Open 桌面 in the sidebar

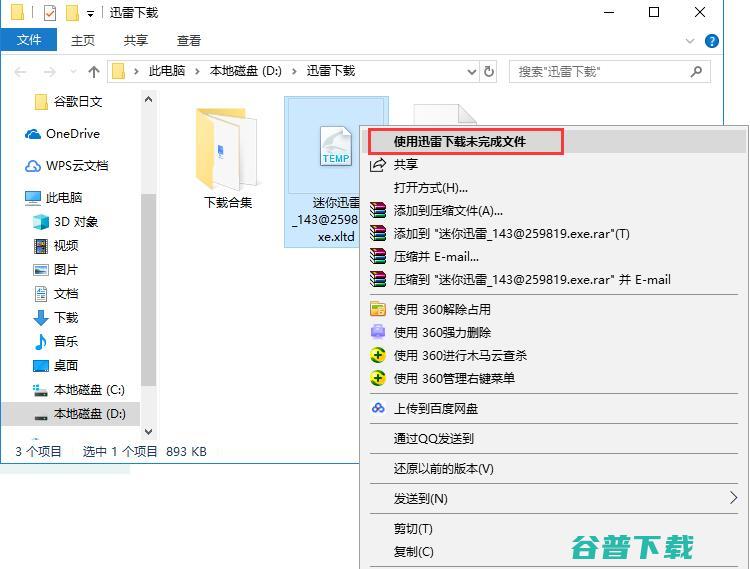[x=55, y=365]
